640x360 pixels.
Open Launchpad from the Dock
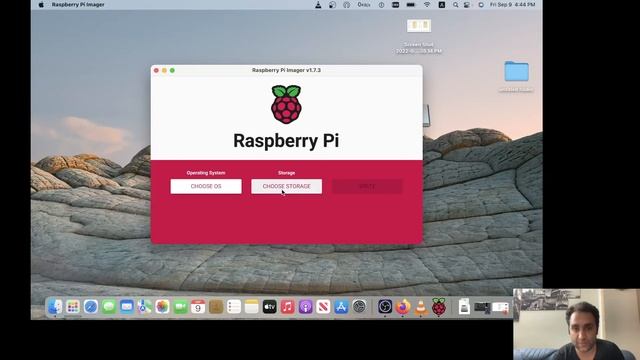(73, 307)
